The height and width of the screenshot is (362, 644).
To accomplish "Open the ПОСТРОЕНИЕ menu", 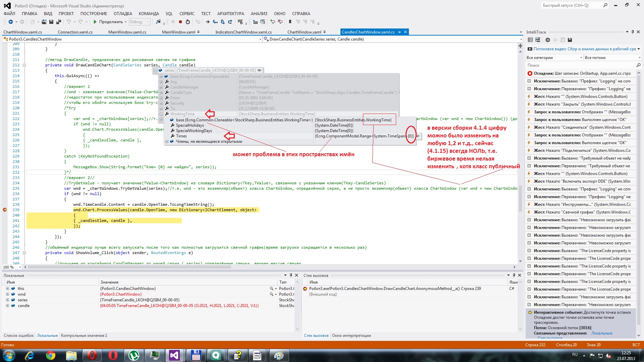I will point(94,14).
